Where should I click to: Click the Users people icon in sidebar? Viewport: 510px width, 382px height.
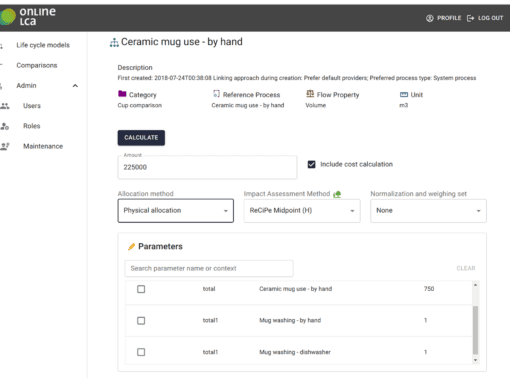pos(5,106)
